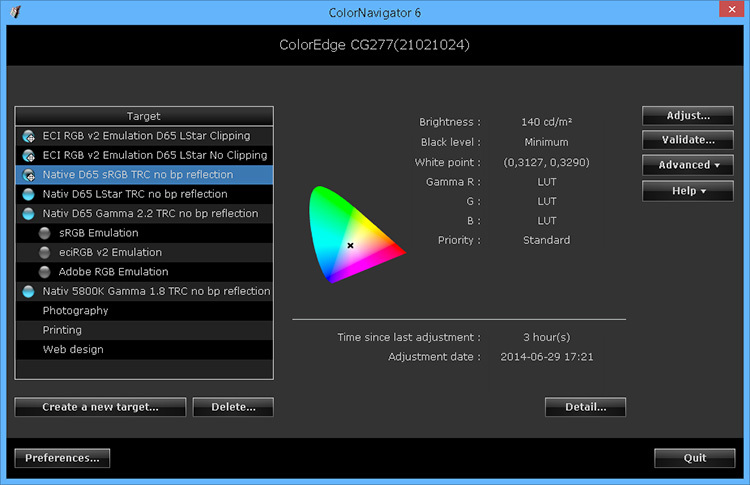The width and height of the screenshot is (750, 485).
Task: Click the Validate... button
Action: pyautogui.click(x=688, y=140)
